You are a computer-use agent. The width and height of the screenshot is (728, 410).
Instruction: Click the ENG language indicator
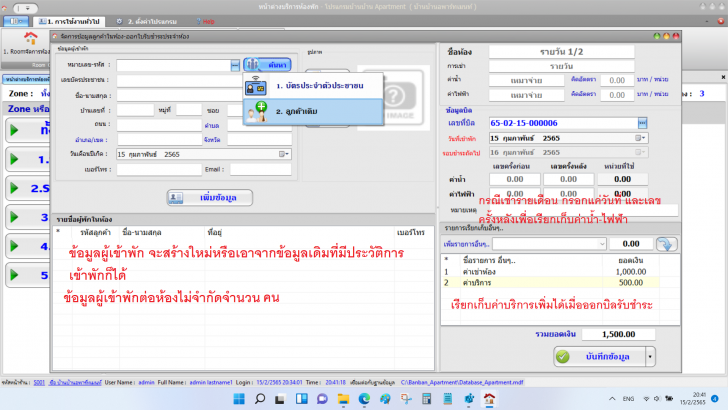[628, 399]
